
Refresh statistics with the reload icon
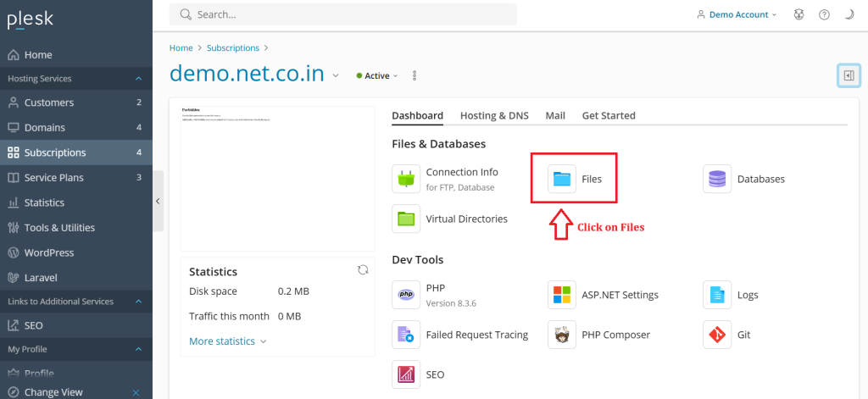[x=363, y=269]
